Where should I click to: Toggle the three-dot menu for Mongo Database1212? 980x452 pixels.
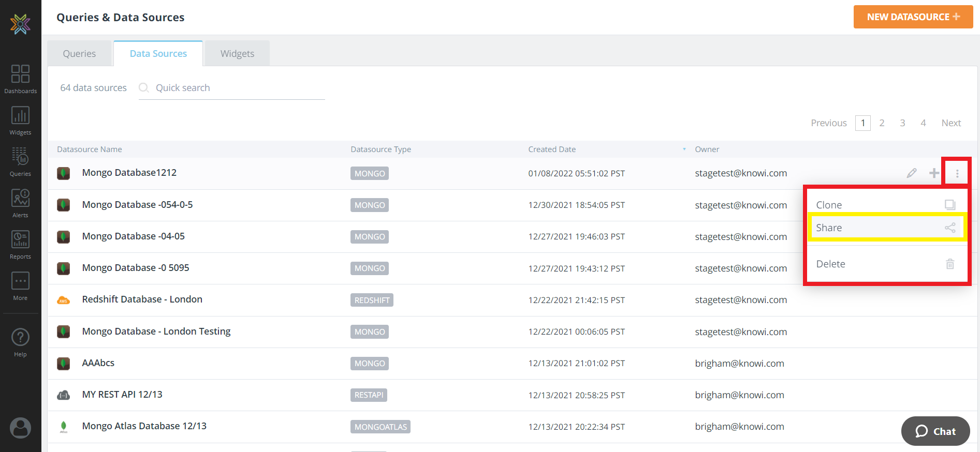[957, 173]
